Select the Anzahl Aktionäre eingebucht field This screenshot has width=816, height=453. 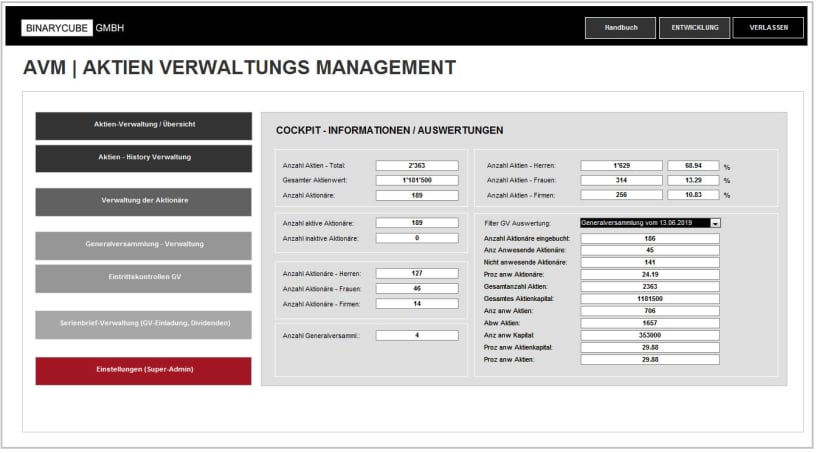click(x=650, y=239)
